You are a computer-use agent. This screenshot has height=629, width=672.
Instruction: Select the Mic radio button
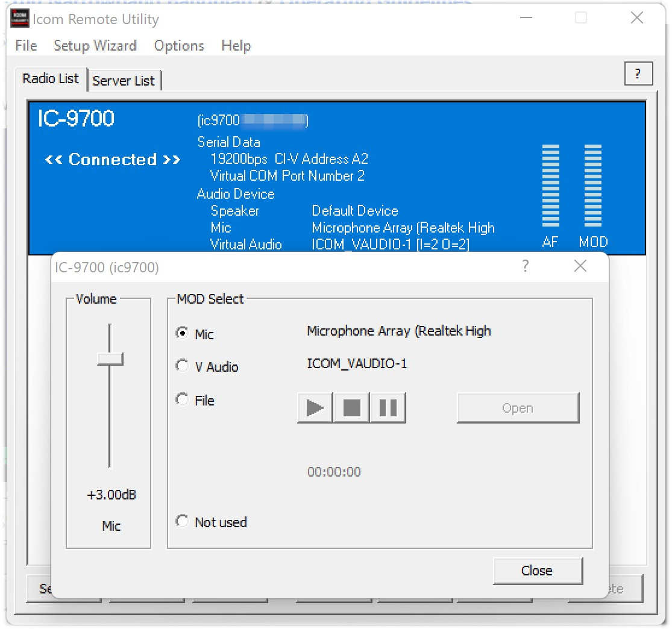182,333
